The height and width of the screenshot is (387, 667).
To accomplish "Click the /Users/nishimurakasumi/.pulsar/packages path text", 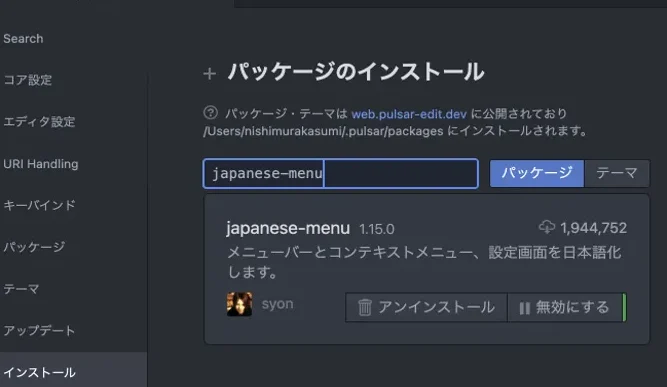I will pos(323,131).
